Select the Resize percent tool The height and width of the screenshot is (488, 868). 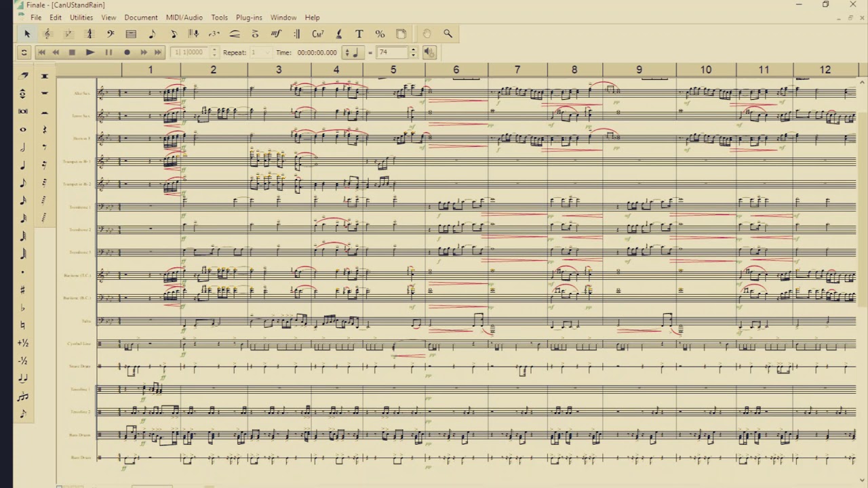[x=380, y=34]
